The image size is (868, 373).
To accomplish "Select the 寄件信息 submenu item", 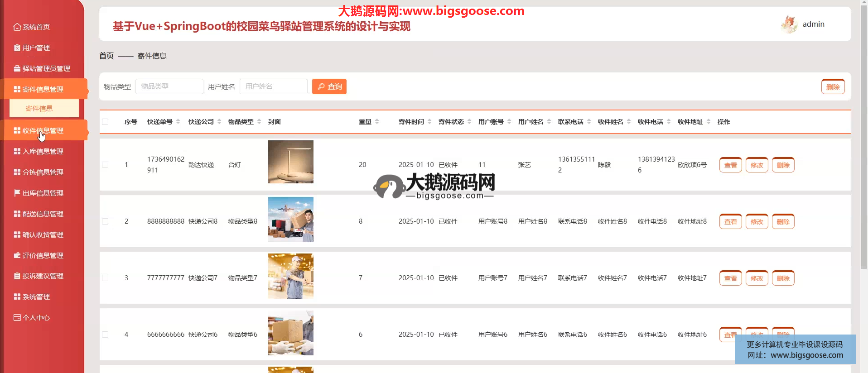I will pos(39,109).
